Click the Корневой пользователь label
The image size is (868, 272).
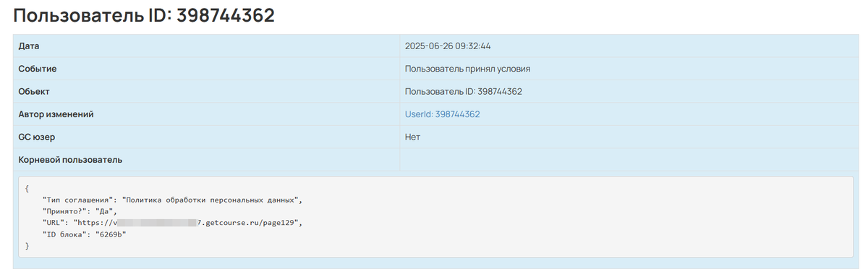[x=70, y=159]
